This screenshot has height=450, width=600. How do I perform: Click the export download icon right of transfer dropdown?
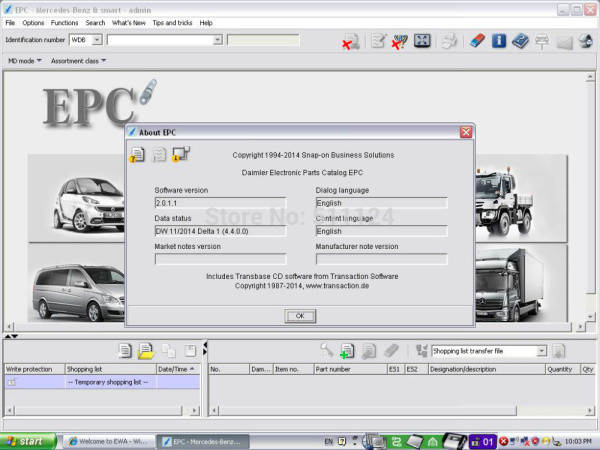(559, 351)
